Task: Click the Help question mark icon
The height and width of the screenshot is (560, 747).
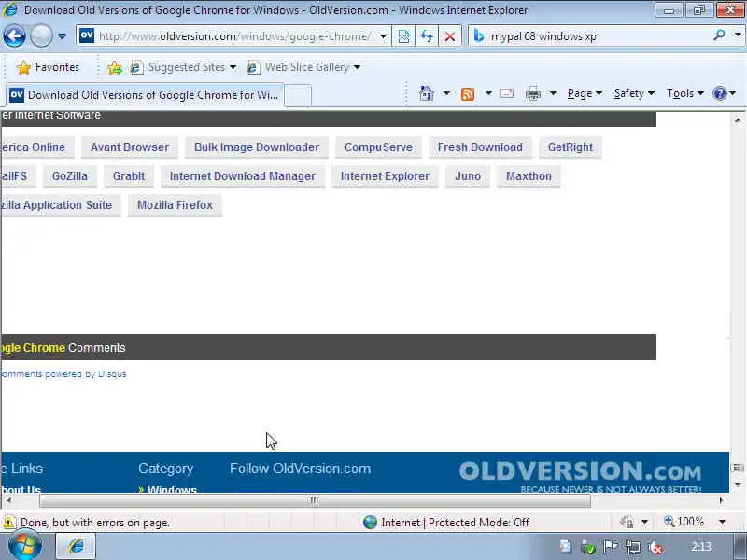Action: [x=720, y=93]
